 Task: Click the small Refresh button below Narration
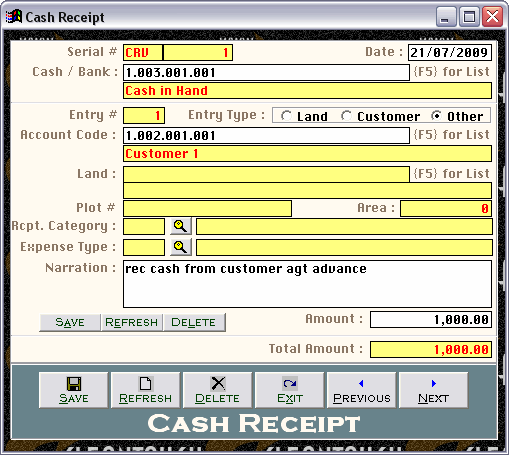coord(132,322)
